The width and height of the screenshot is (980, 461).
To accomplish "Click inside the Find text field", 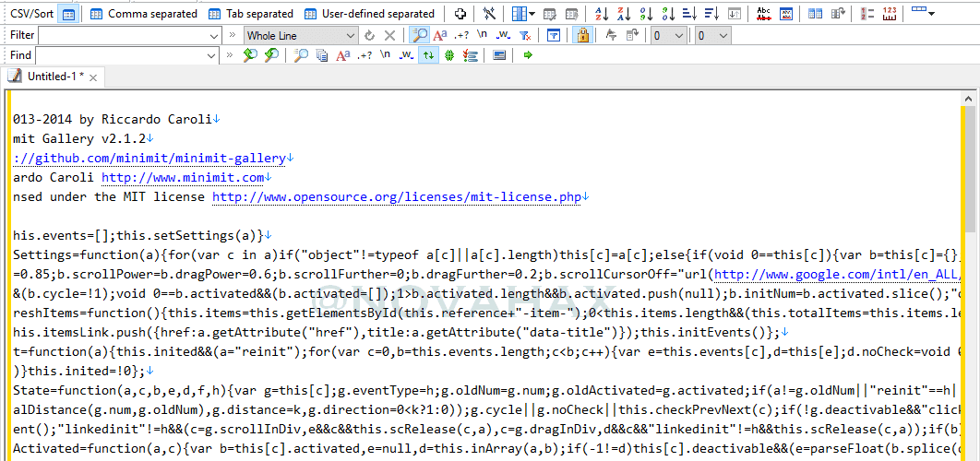I will [120, 55].
